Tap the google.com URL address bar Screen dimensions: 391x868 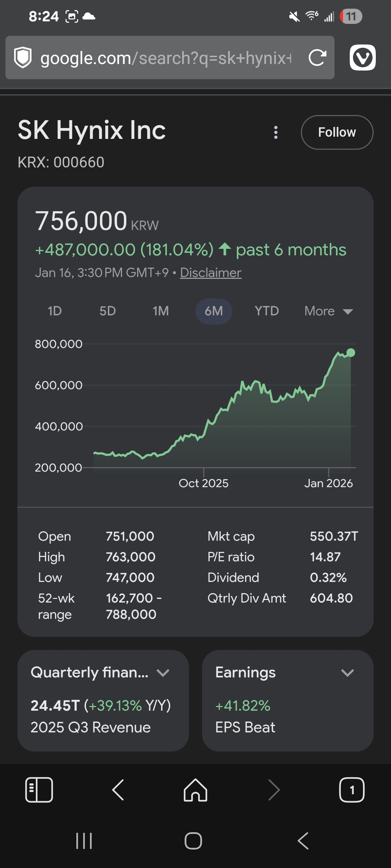tap(170, 58)
